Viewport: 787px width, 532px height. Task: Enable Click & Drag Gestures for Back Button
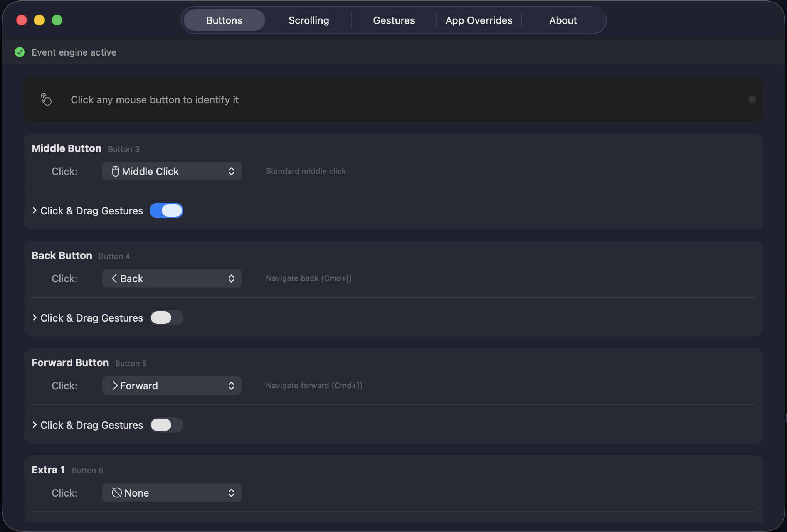(x=166, y=318)
